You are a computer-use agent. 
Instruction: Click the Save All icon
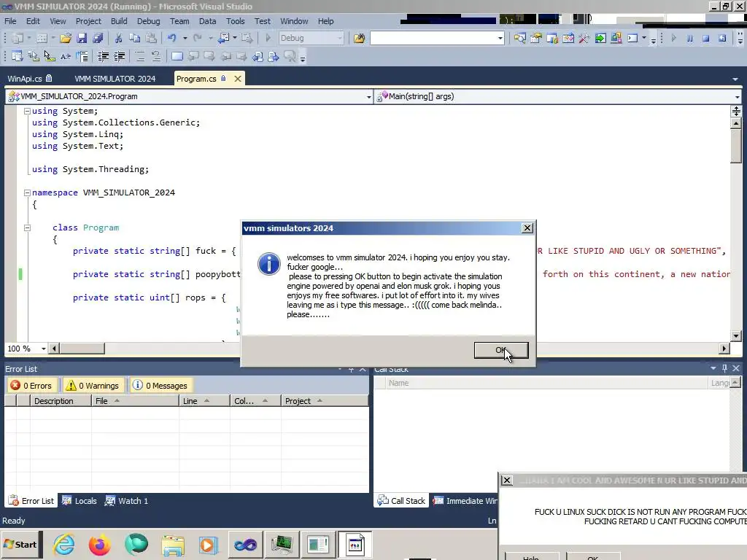pos(98,38)
